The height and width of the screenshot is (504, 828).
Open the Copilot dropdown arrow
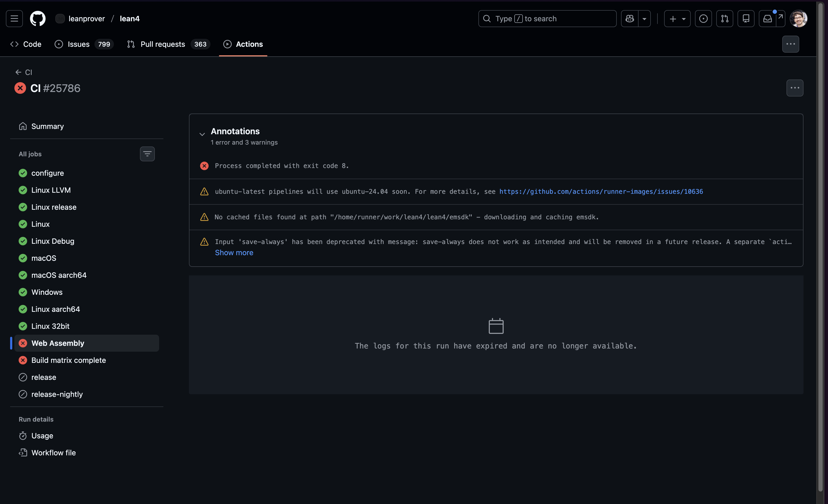coord(644,18)
